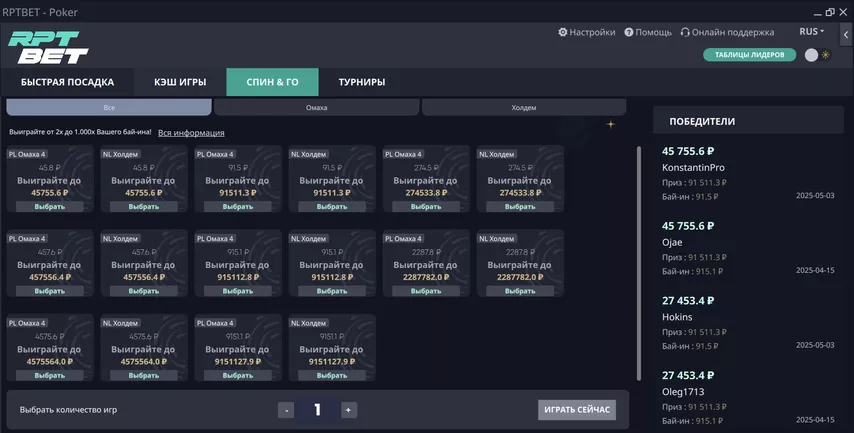Toggle the light/dark theme switch
The image size is (854, 433).
[818, 55]
